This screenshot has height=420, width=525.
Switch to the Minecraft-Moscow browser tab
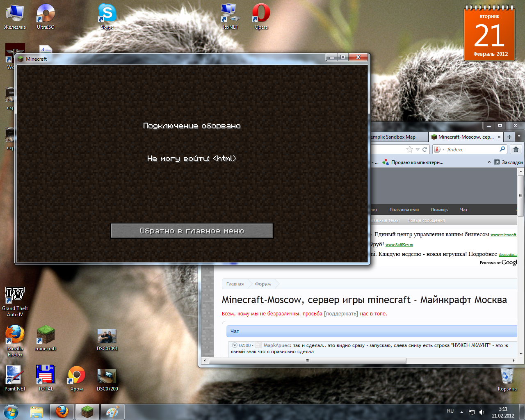coord(465,137)
